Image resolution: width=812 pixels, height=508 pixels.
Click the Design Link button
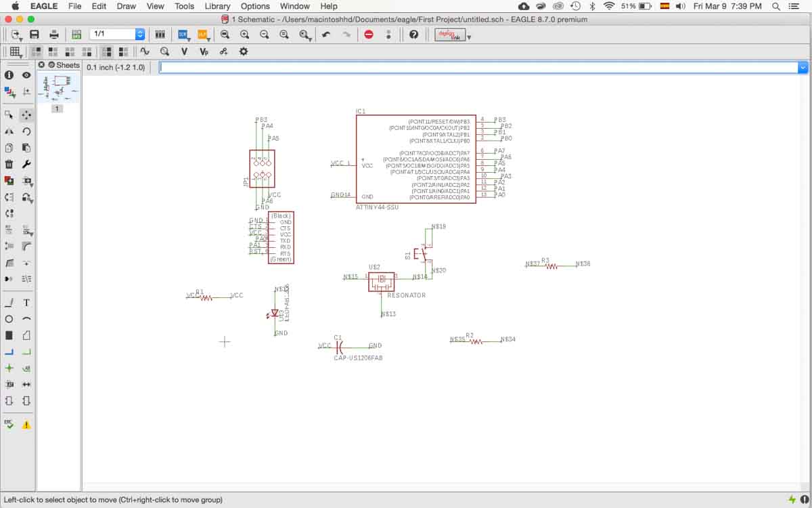449,34
